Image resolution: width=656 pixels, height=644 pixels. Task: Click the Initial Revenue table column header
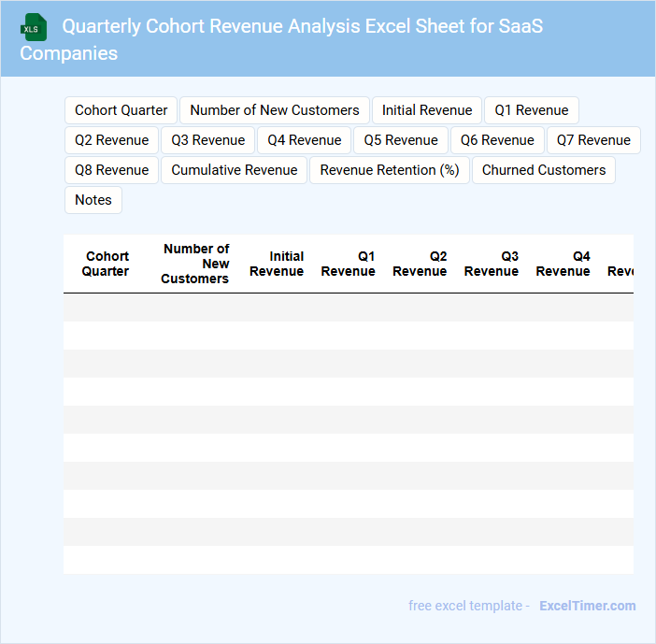point(277,264)
